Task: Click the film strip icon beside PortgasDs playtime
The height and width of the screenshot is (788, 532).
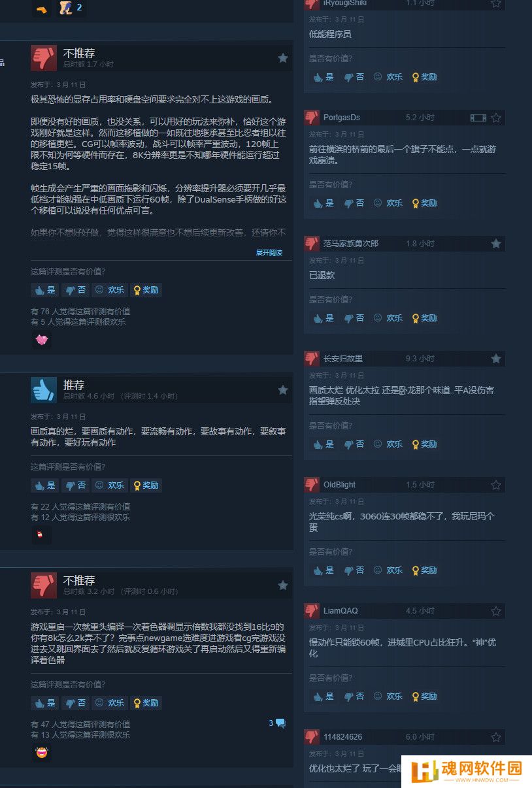Action: pyautogui.click(x=478, y=118)
